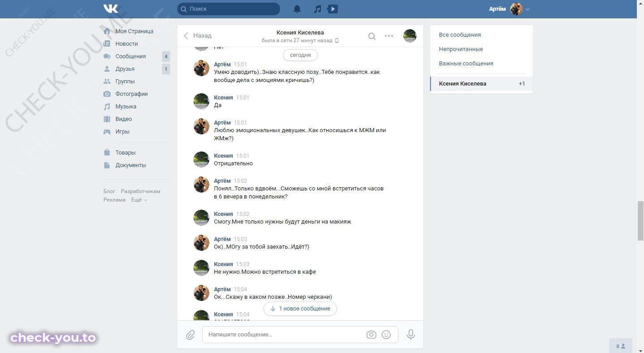Open Моя Страница from sidebar

(x=134, y=31)
